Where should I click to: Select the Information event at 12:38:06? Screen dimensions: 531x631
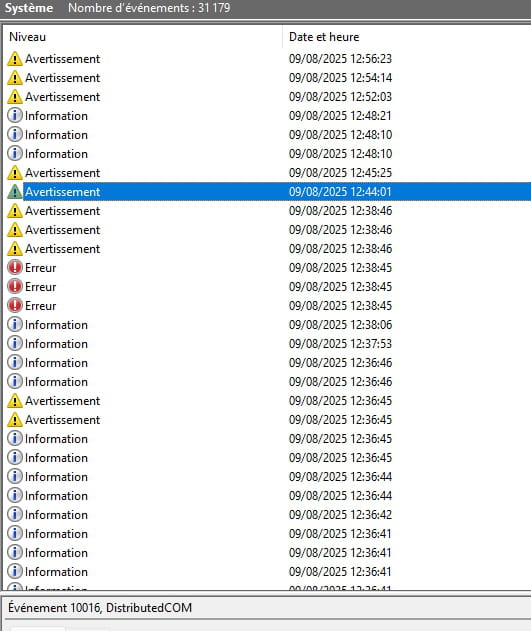click(267, 324)
